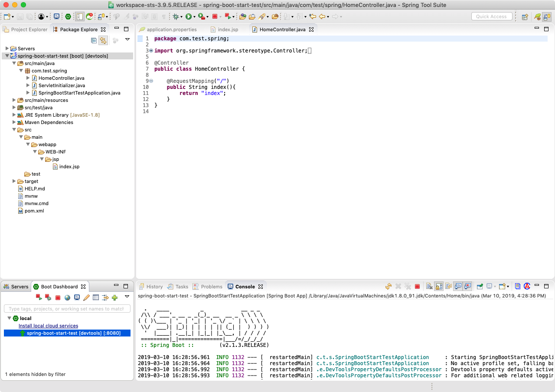Open the Package Explorer view menu dropdown
This screenshot has height=392, width=555.
pos(127,39)
